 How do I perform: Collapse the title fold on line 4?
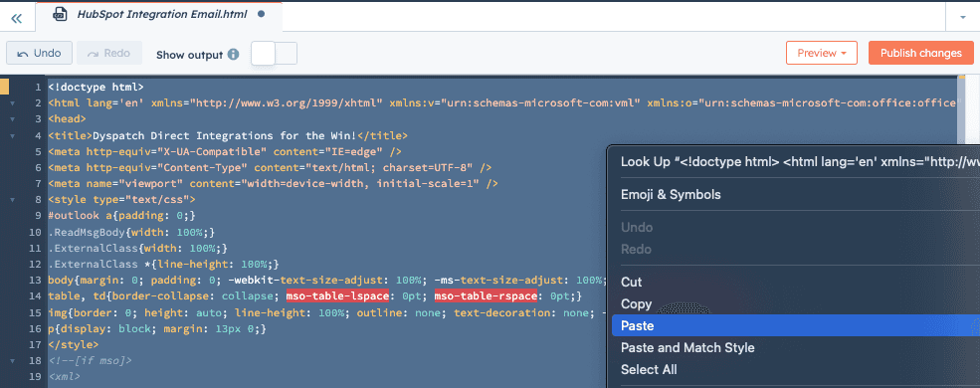click(x=13, y=135)
